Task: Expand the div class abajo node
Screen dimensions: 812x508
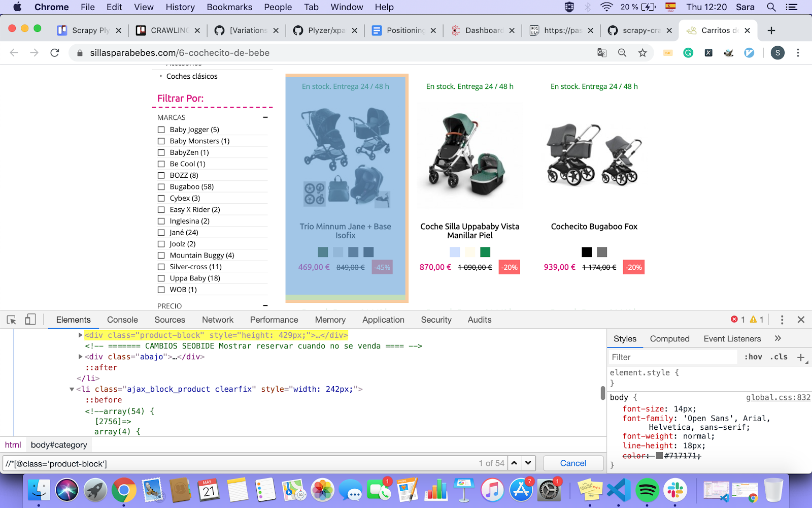Action: [80, 357]
